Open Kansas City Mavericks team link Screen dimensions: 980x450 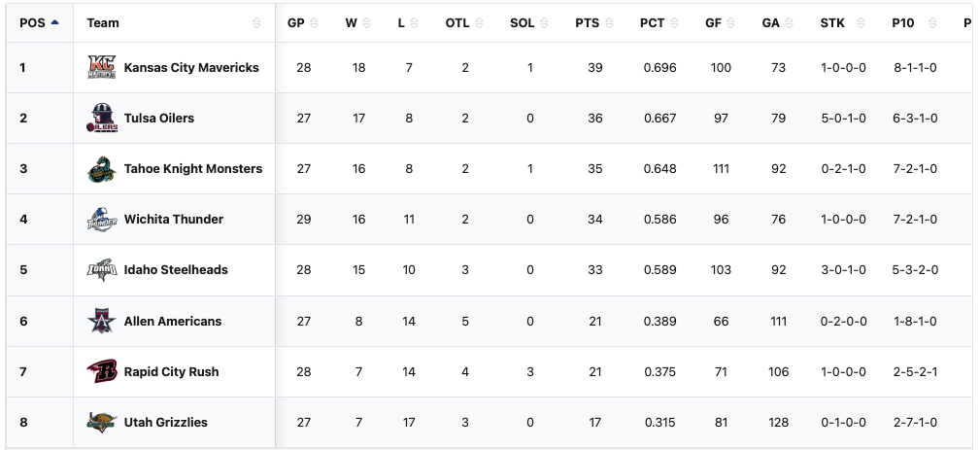tap(191, 68)
